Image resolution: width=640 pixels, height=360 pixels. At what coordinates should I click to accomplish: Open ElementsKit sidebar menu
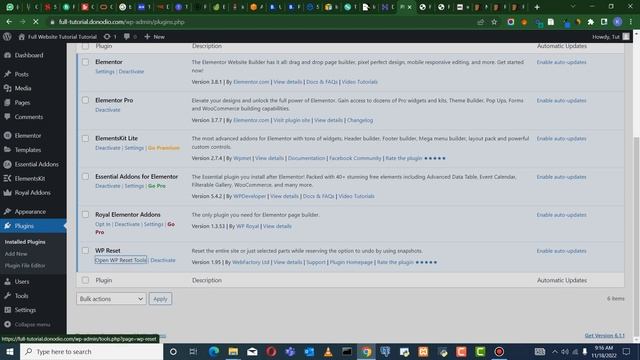click(x=30, y=178)
